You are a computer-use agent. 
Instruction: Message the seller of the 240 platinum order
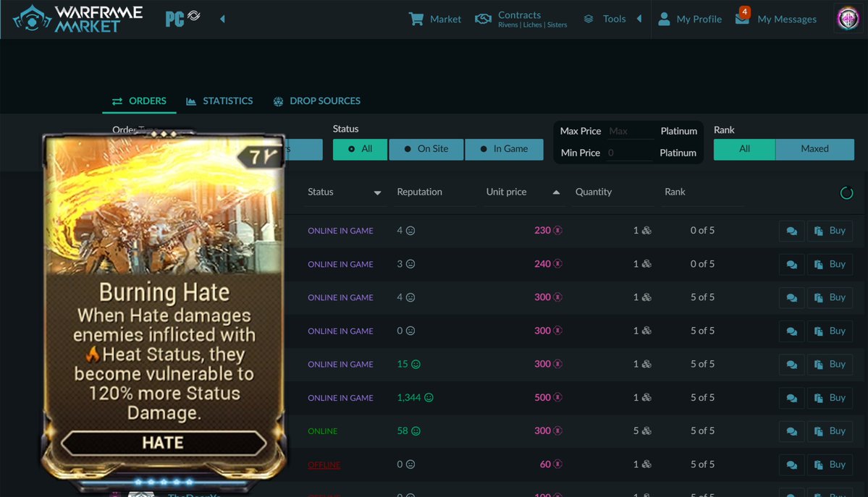click(x=791, y=265)
